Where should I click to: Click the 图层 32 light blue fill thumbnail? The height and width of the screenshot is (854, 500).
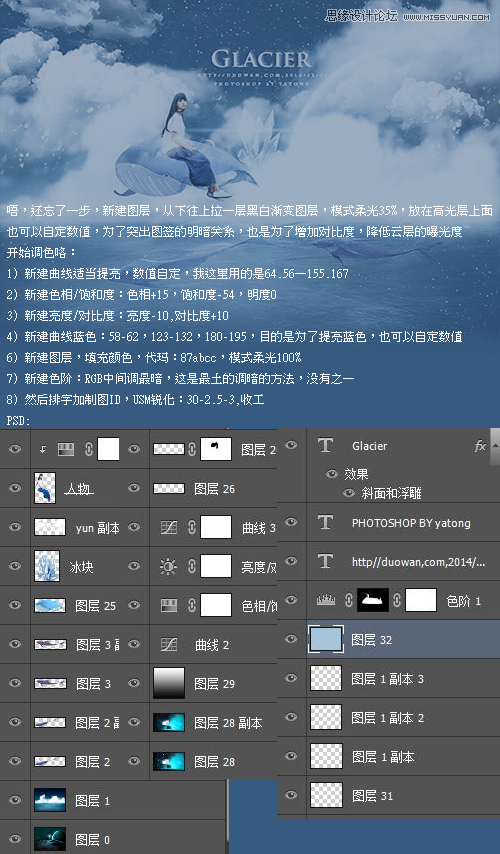[326, 639]
